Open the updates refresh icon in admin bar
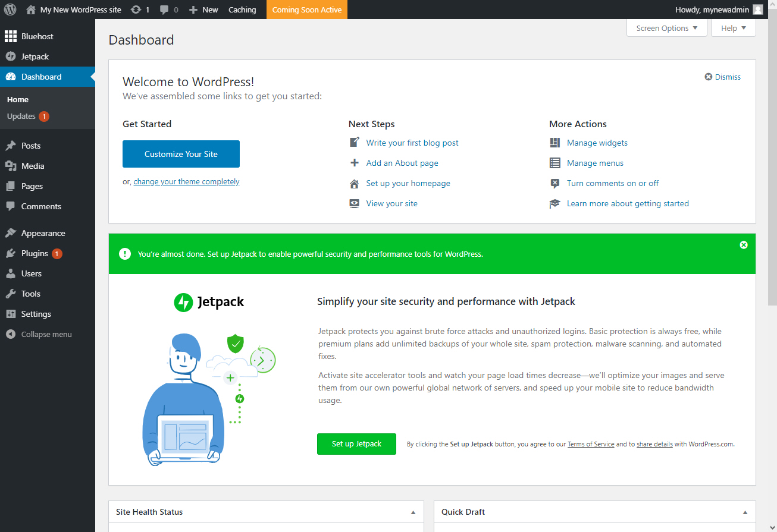Screen dimensions: 777x532 pos(136,10)
